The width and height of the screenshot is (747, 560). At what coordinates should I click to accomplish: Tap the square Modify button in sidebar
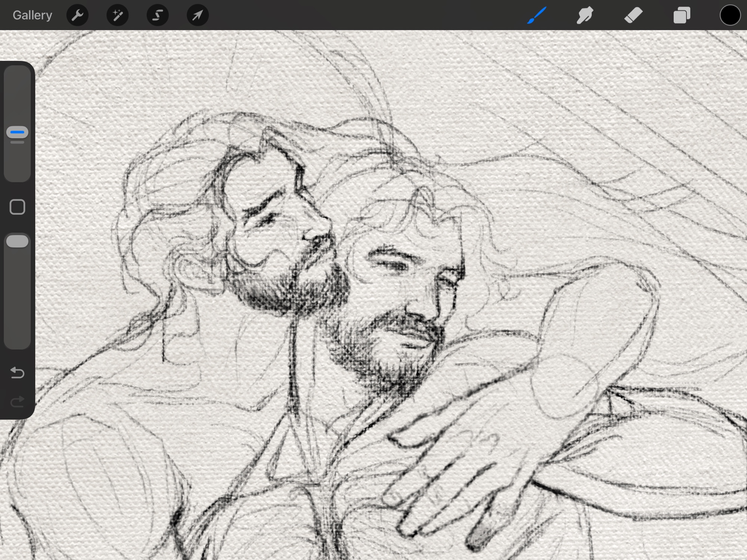point(17,207)
